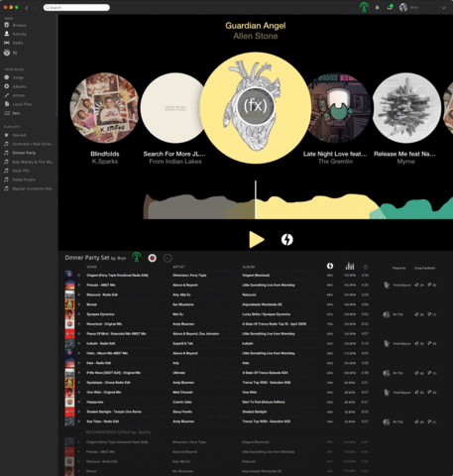The width and height of the screenshot is (453, 476).
Task: Open Sets in the sidebar
Action: (x=16, y=113)
